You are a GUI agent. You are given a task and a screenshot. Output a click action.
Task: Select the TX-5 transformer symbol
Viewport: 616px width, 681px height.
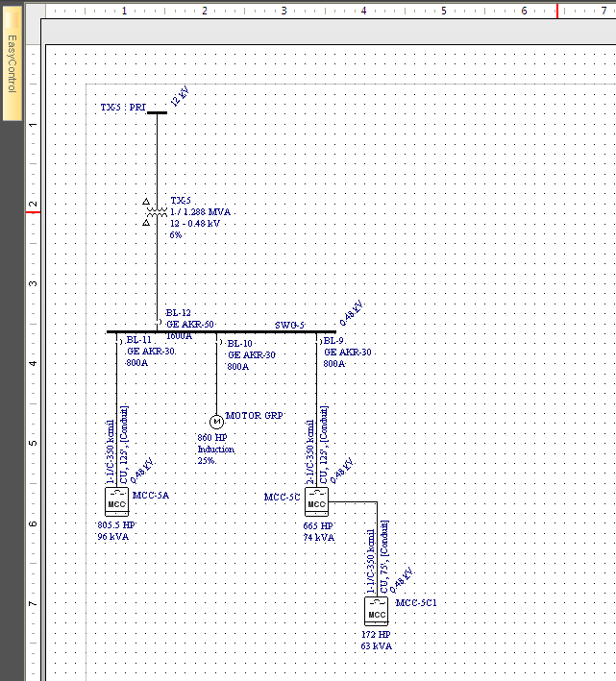pyautogui.click(x=156, y=213)
